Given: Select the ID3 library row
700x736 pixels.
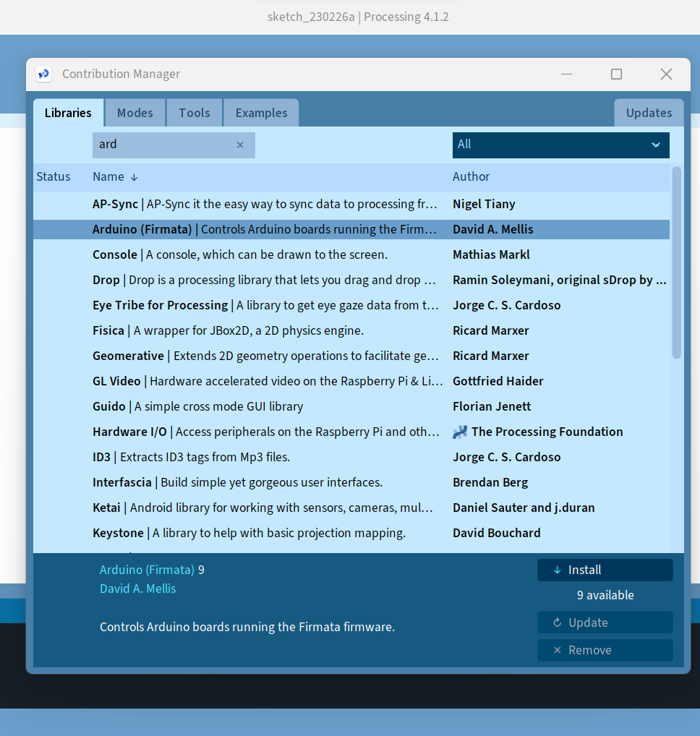Looking at the screenshot, I should point(351,458).
